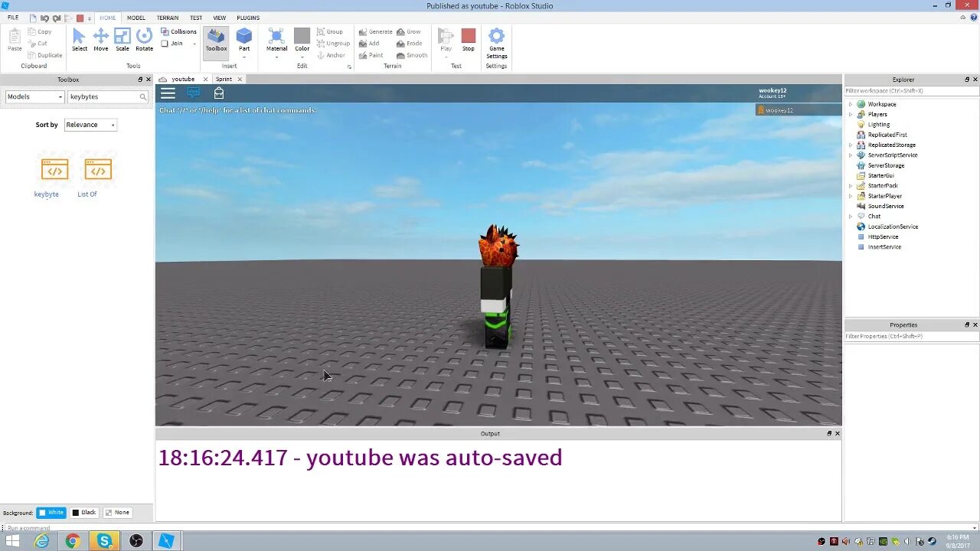980x551 pixels.
Task: Expand the ServerScriptService node
Action: tap(850, 155)
